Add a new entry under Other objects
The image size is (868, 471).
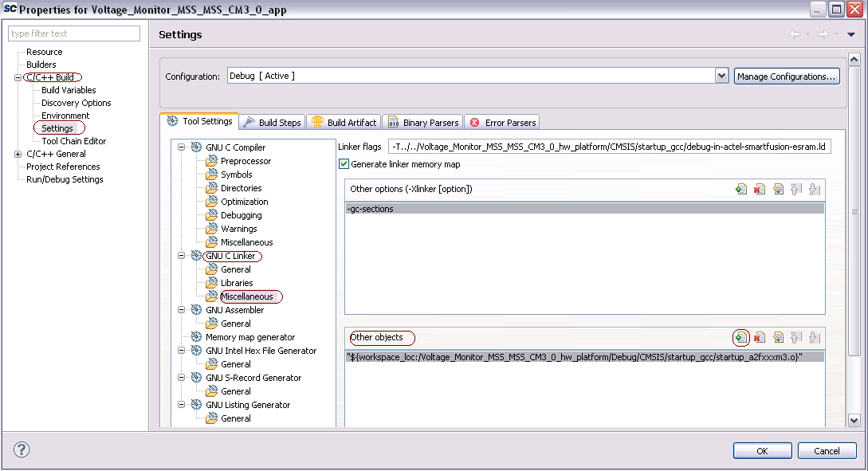point(741,337)
